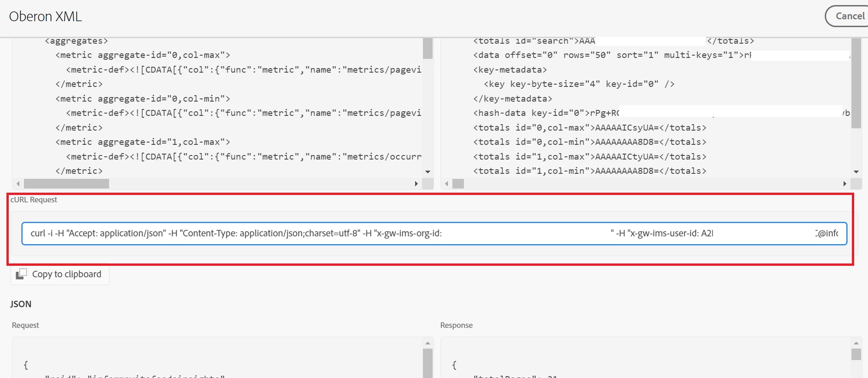This screenshot has width=868, height=378.
Task: Click down arrow of response XML vertical scrollbar
Action: (x=856, y=172)
